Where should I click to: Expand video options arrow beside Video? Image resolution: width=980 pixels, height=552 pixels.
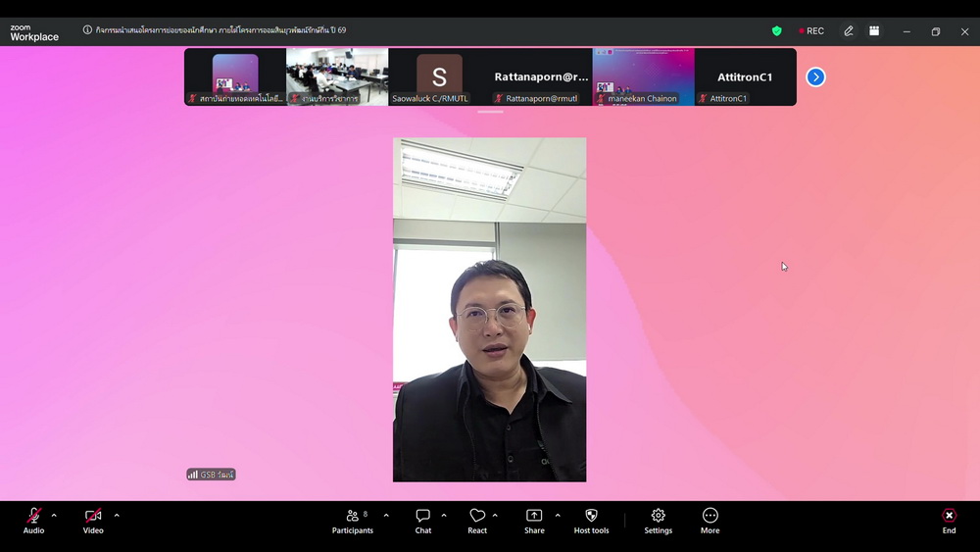click(x=117, y=515)
